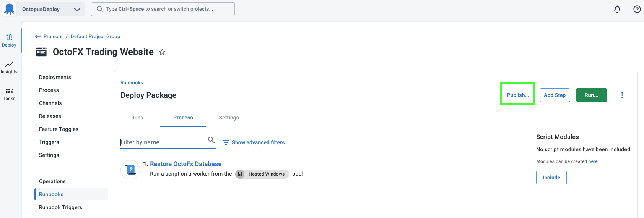This screenshot has height=218, width=644.
Task: Open Runbook Triggers in project menu
Action: tap(61, 207)
